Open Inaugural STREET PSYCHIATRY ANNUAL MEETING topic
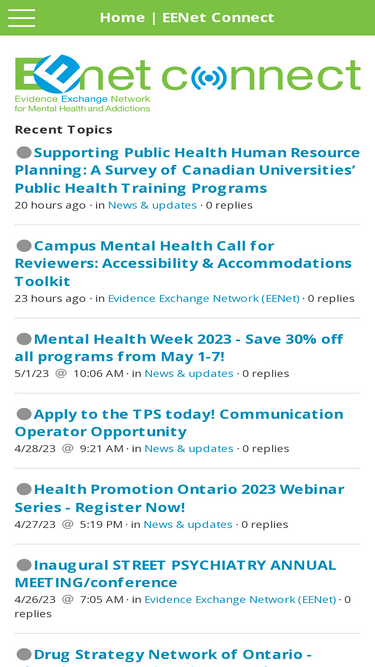 [x=176, y=573]
